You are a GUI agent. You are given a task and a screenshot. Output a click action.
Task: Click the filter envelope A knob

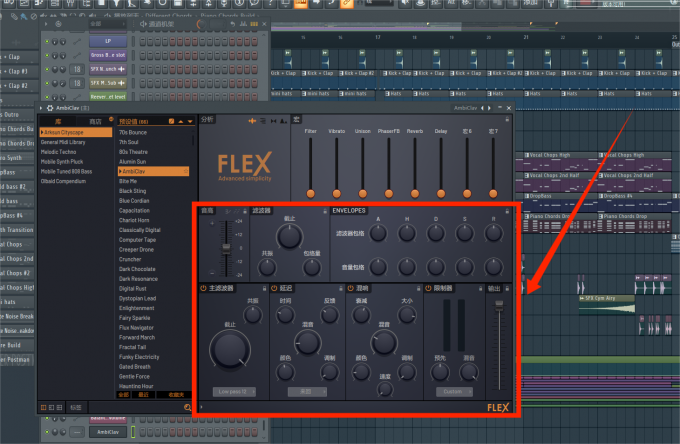(378, 233)
